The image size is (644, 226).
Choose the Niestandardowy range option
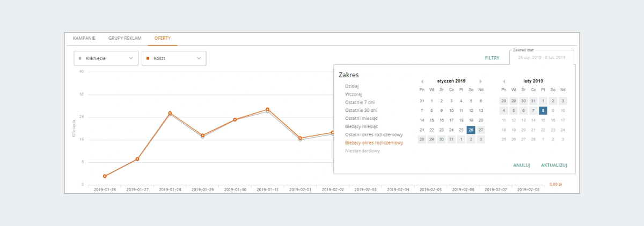(362, 151)
